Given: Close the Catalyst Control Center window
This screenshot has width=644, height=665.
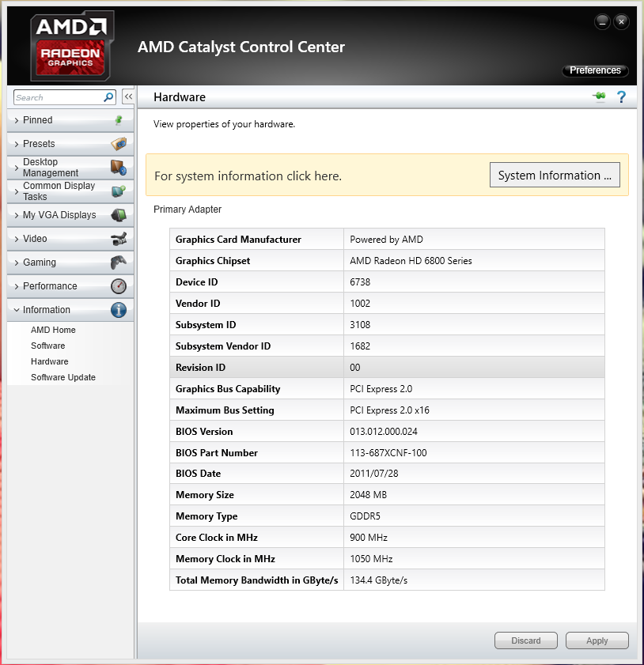Looking at the screenshot, I should pyautogui.click(x=621, y=21).
